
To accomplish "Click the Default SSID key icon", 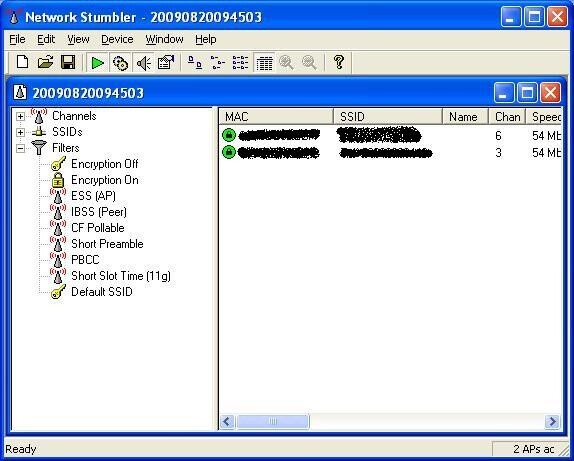I will [x=58, y=291].
